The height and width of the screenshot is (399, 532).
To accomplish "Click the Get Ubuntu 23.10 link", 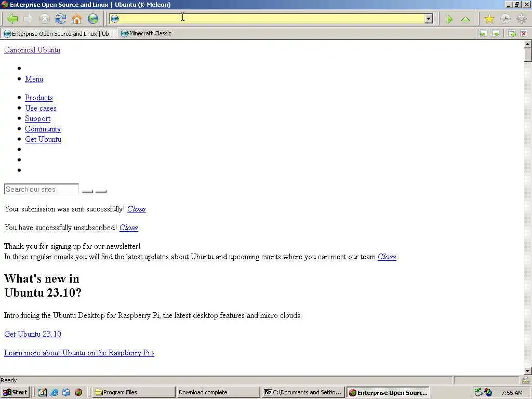I will pyautogui.click(x=33, y=334).
